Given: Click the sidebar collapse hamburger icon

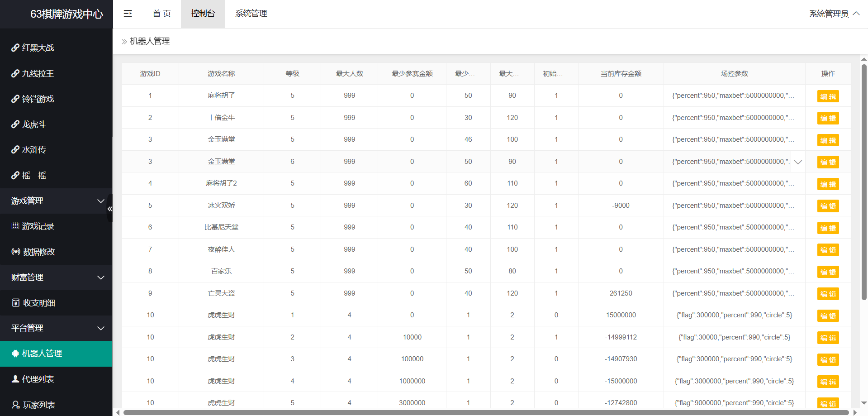Looking at the screenshot, I should (x=128, y=14).
